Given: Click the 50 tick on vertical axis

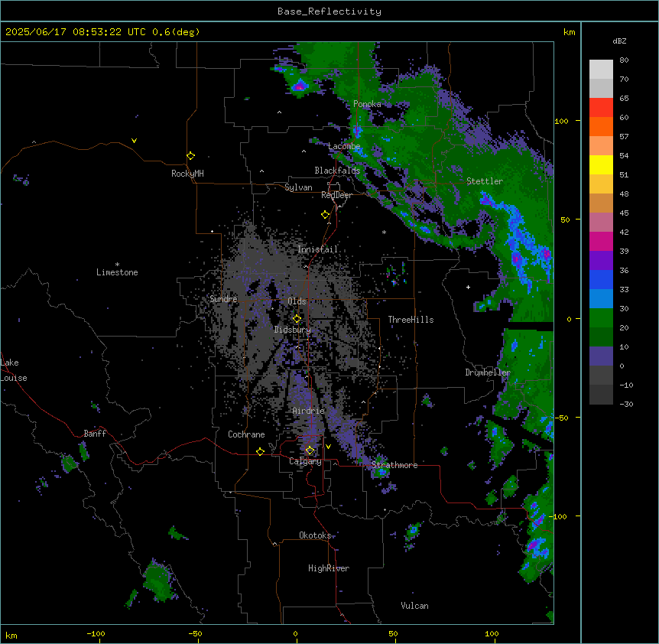Looking at the screenshot, I should pyautogui.click(x=565, y=220).
